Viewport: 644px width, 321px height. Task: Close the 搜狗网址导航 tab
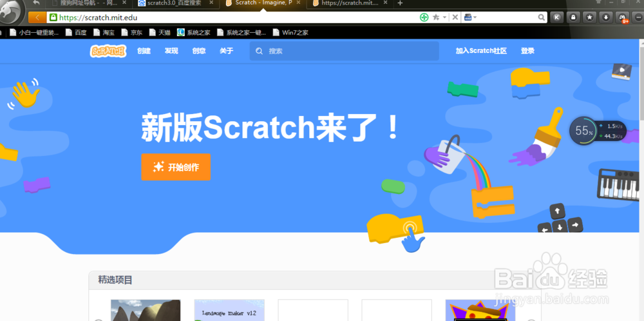(124, 3)
